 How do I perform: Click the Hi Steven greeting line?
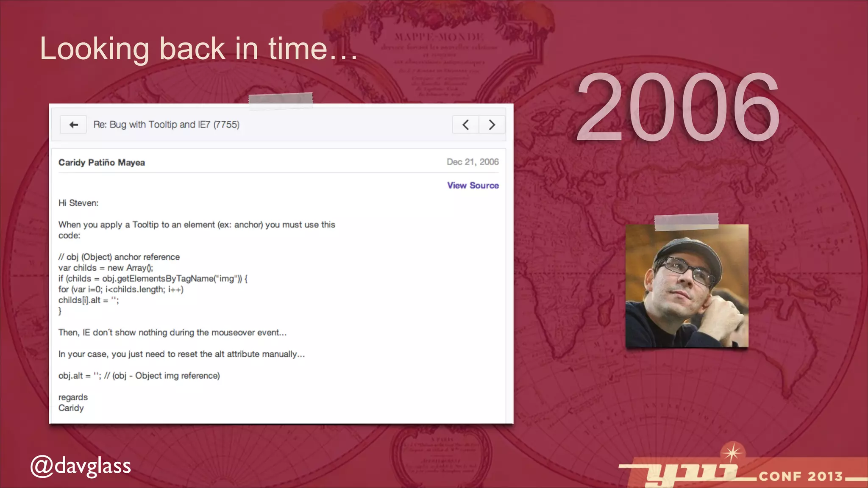pyautogui.click(x=78, y=203)
